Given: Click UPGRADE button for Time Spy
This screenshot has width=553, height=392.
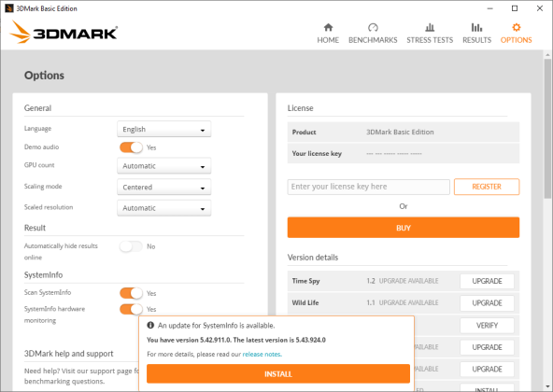Looking at the screenshot, I should (x=487, y=281).
